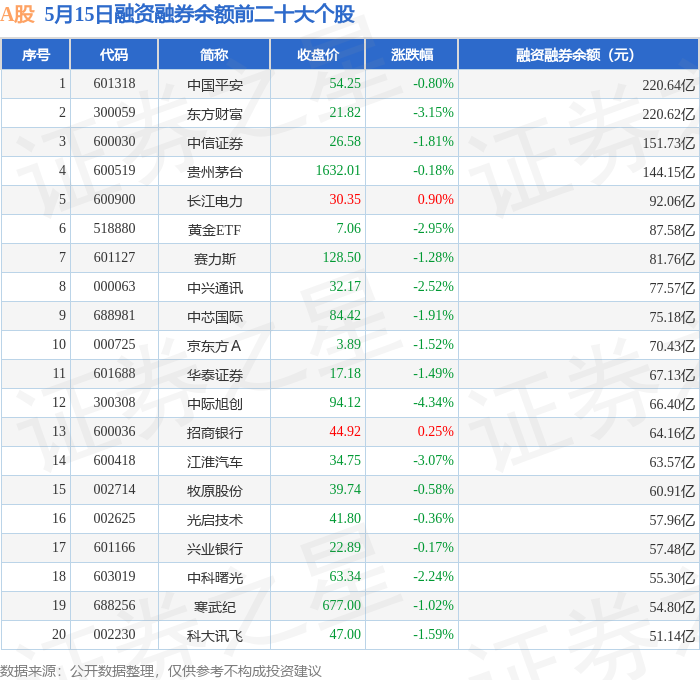Screen dimensions: 700x680
Task: Click stock code 002230
Action: coord(114,635)
